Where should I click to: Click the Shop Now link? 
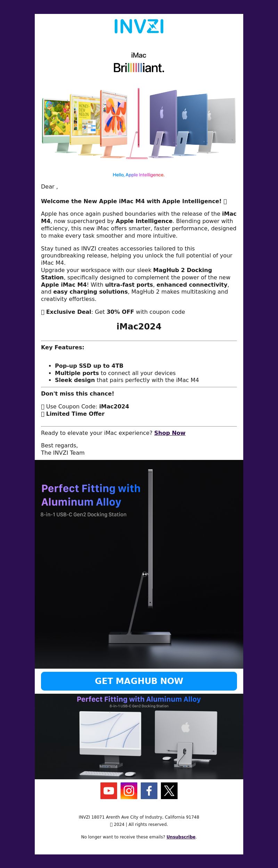pos(170,433)
